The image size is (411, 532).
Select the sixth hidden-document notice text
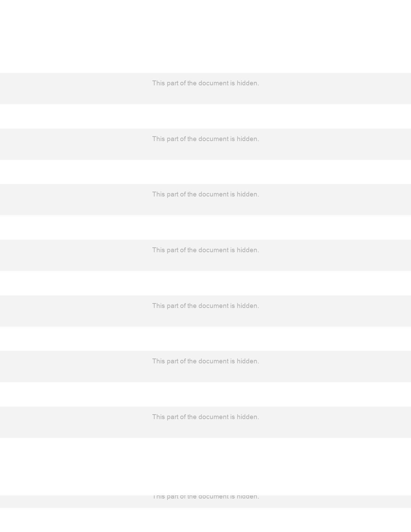pos(205,361)
